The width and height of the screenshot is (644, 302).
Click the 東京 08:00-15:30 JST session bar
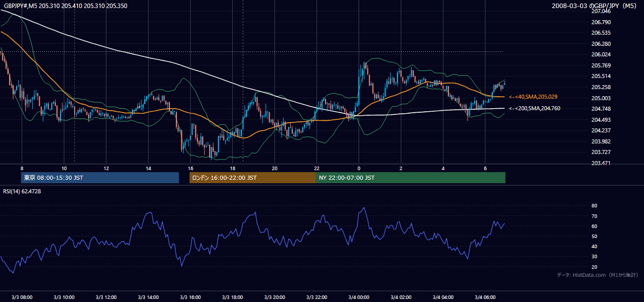tap(100, 178)
